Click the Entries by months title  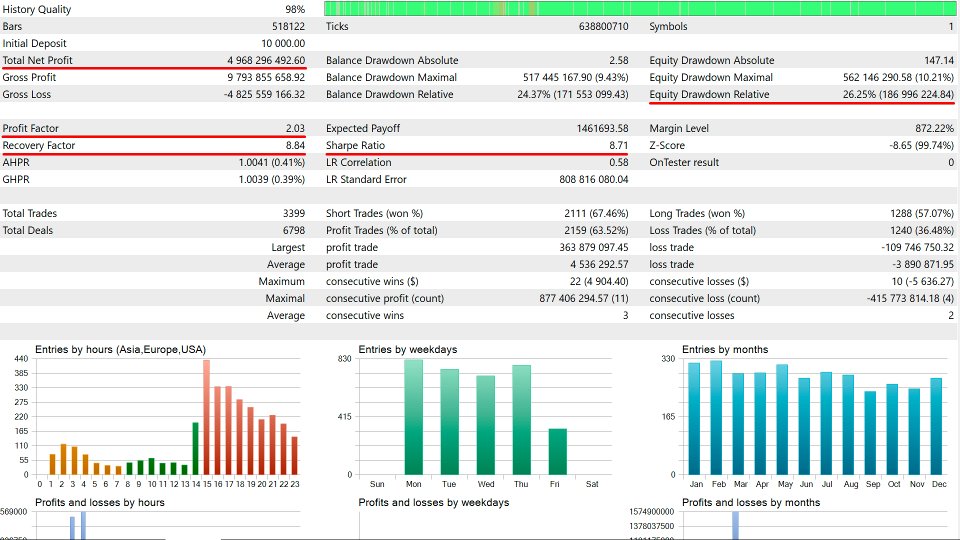(x=725, y=349)
